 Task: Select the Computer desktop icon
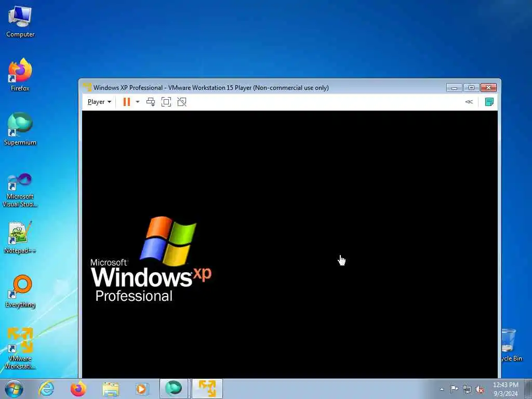tap(20, 22)
